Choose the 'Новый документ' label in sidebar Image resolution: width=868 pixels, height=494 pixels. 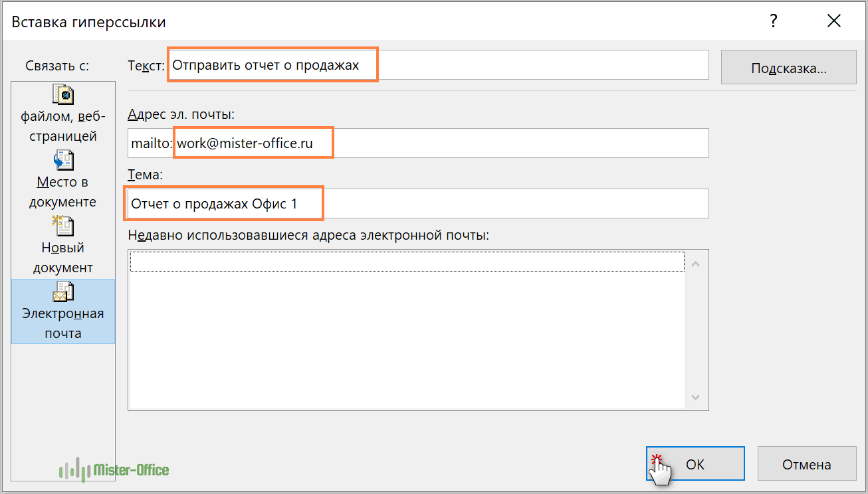pos(63,258)
